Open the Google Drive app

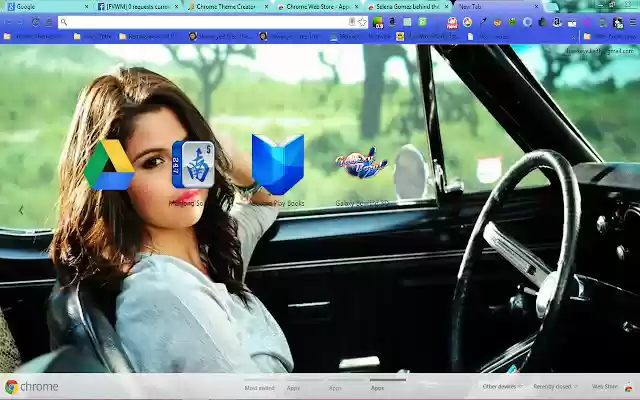click(109, 164)
